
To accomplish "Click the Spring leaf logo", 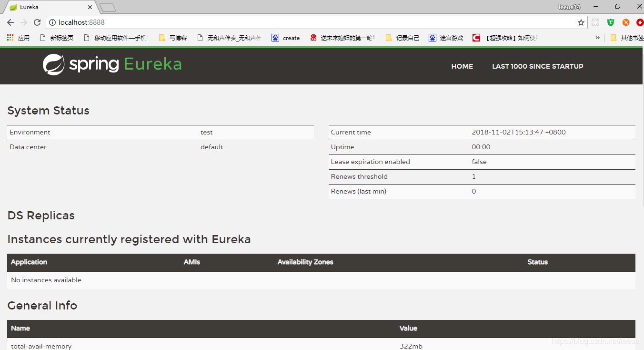I will [x=53, y=65].
